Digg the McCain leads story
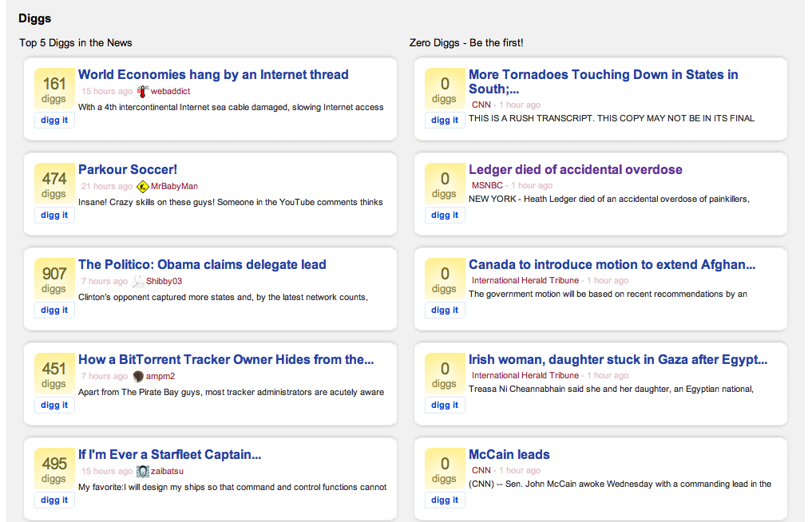Screen dimensions: 812x522 tap(445, 500)
